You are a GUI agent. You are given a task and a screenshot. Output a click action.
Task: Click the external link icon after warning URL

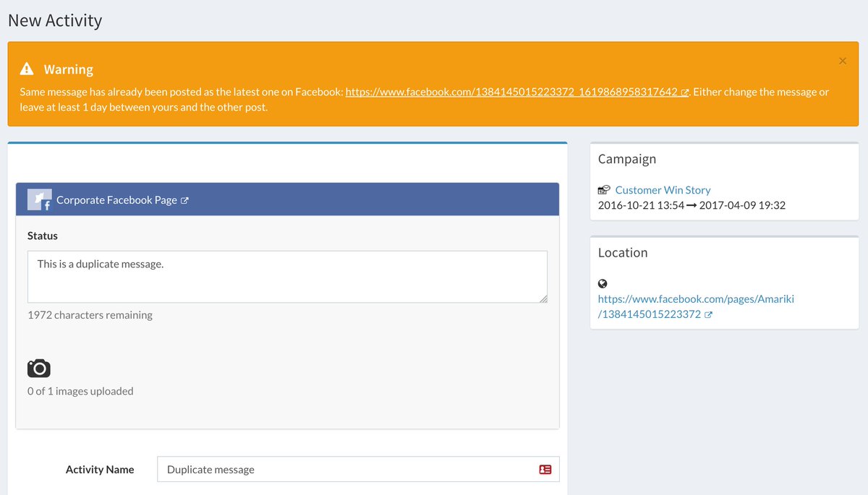point(684,92)
